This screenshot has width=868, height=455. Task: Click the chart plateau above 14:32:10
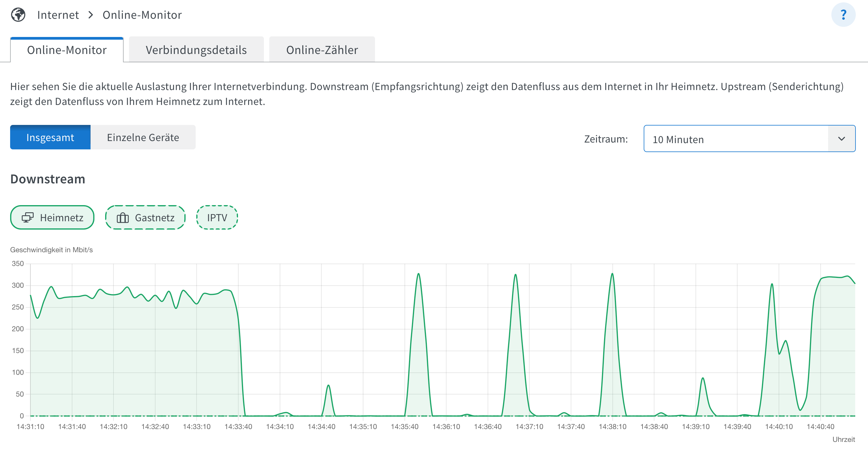113,295
